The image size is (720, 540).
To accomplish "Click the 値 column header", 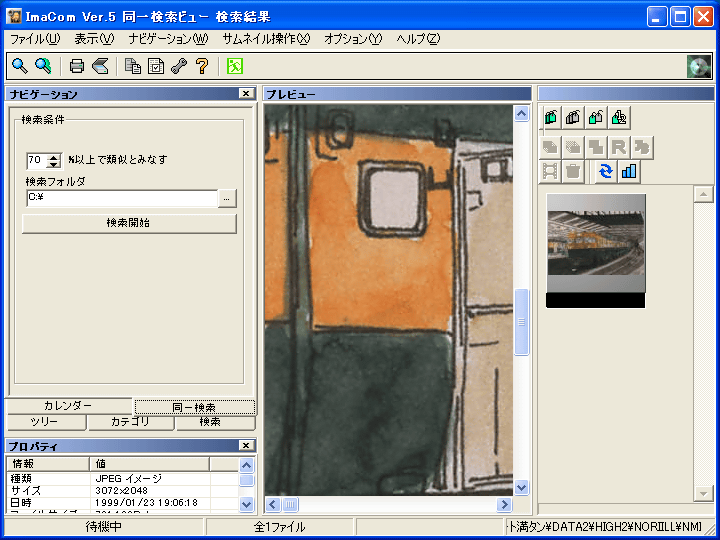I will [150, 464].
